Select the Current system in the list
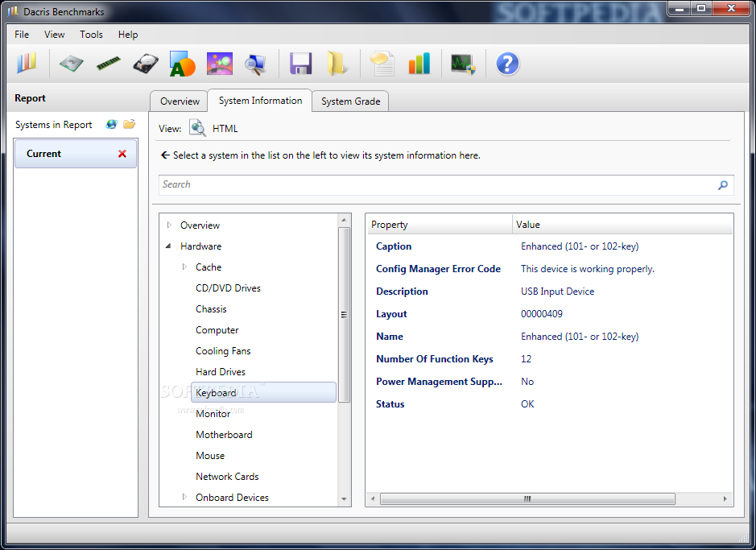Image resolution: width=756 pixels, height=550 pixels. [76, 154]
